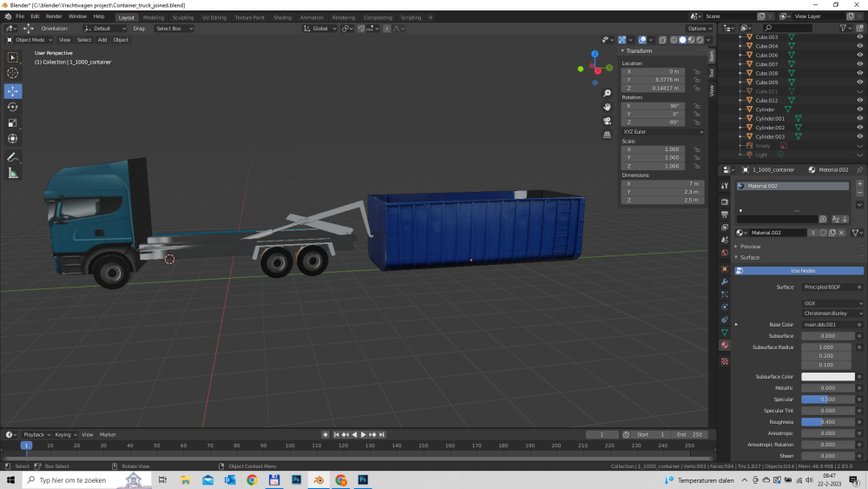Select the Cursor tool in the toolbar
Viewport: 868px width, 489px height.
click(x=13, y=73)
